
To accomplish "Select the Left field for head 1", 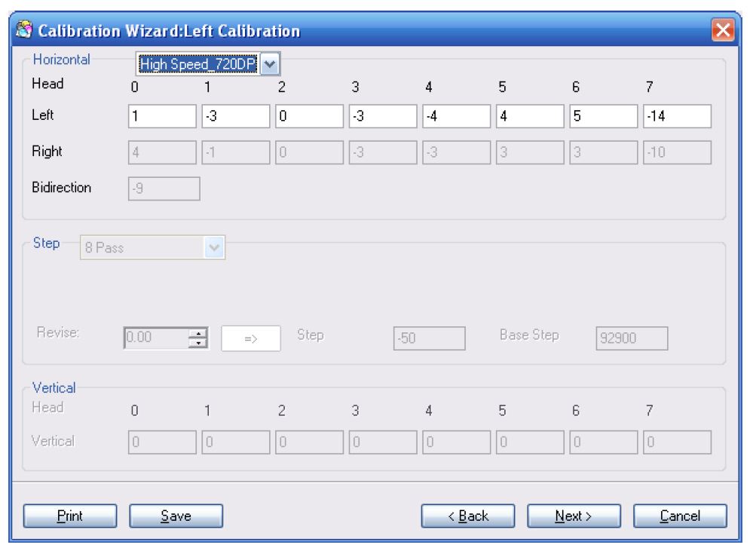I will 235,117.
